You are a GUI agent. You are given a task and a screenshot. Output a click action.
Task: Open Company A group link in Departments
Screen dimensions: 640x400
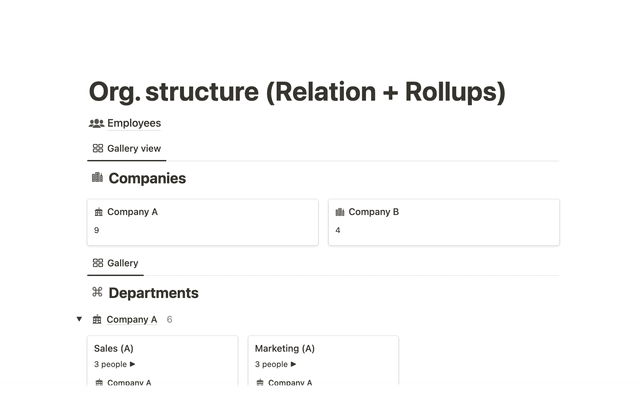(131, 320)
